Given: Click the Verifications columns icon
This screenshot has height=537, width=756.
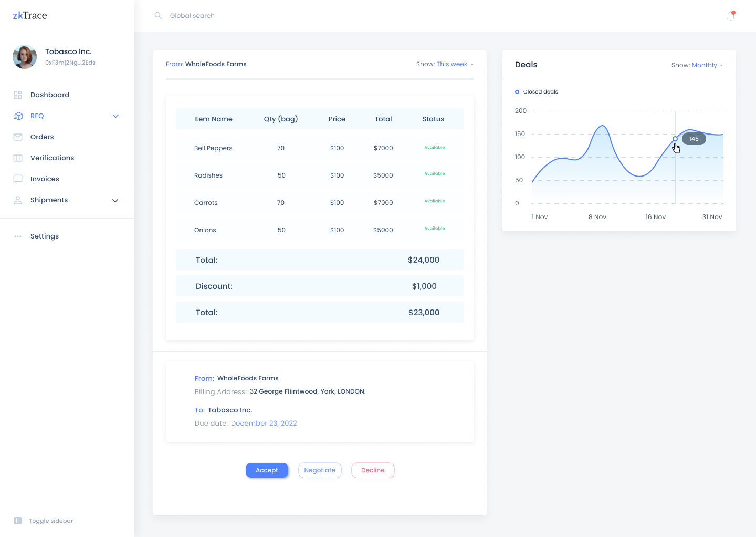Looking at the screenshot, I should (18, 158).
